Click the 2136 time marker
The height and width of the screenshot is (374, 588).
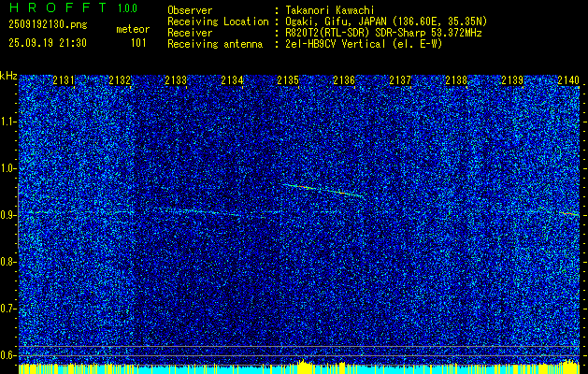click(344, 79)
